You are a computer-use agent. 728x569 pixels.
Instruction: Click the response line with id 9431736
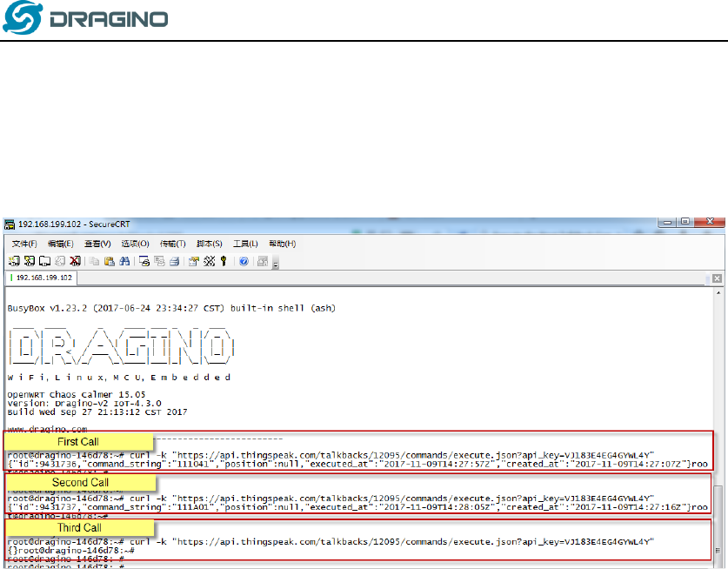pos(357,464)
